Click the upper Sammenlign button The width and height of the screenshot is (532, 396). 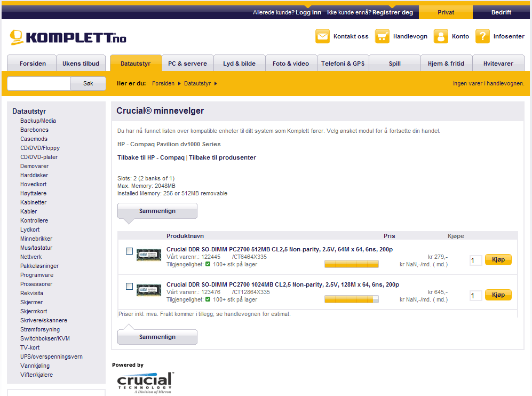click(157, 211)
